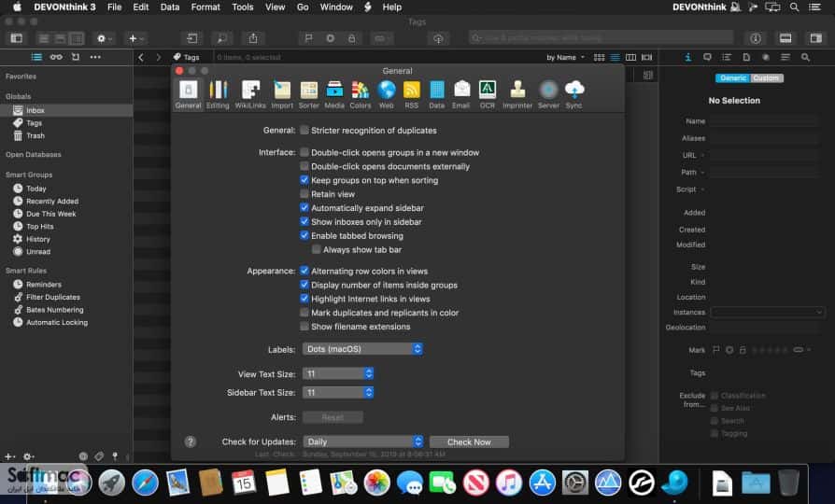Open the Imprinter preferences pane
Screen dimensions: 835x504
click(x=517, y=94)
